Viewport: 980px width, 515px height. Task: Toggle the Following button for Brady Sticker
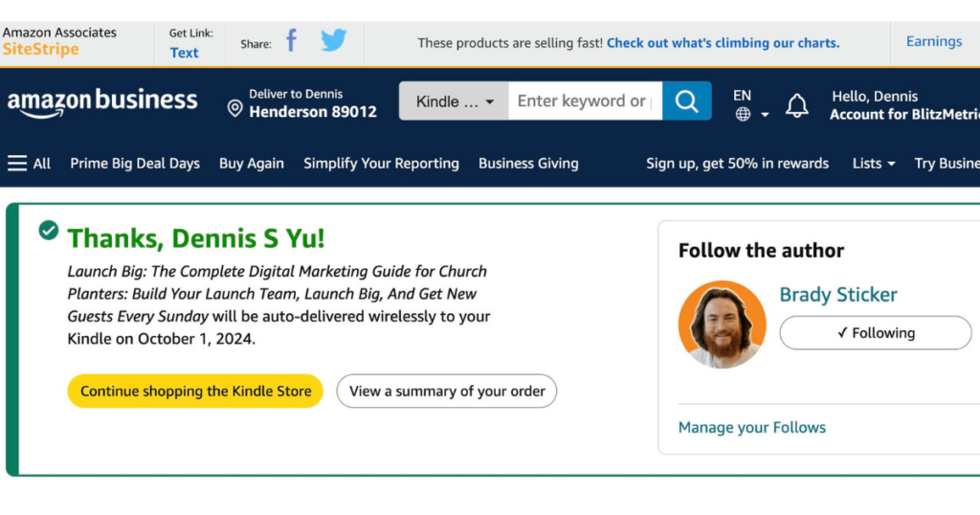875,332
